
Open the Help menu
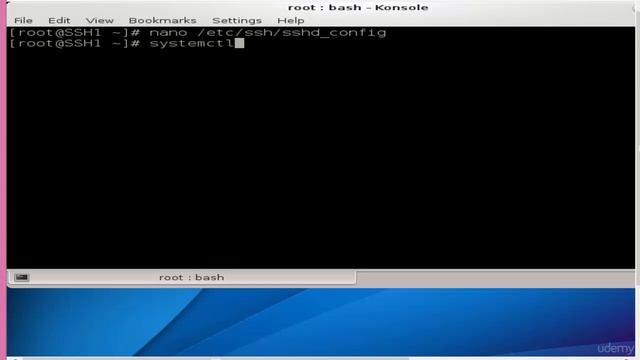(x=291, y=20)
